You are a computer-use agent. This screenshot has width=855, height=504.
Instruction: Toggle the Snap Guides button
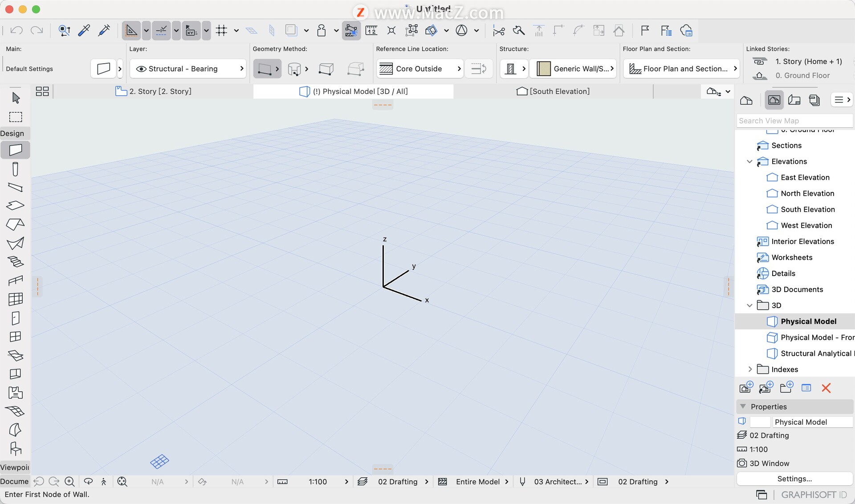[x=161, y=30]
